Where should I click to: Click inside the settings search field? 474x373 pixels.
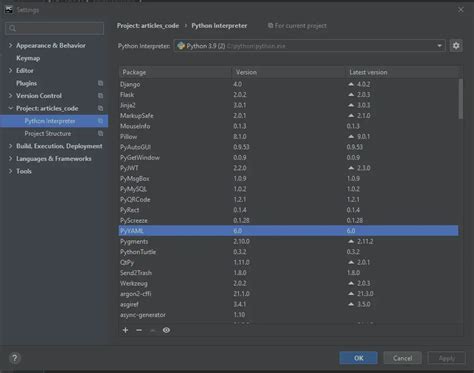click(x=55, y=28)
